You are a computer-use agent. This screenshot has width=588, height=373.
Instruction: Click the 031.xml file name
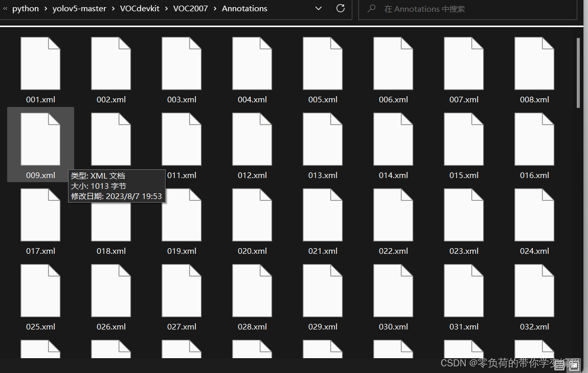[464, 327]
